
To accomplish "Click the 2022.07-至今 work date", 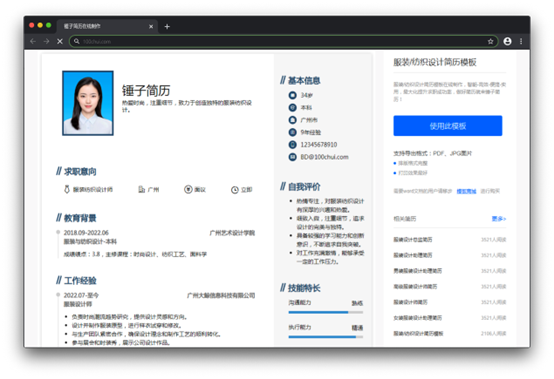I will pos(81,295).
